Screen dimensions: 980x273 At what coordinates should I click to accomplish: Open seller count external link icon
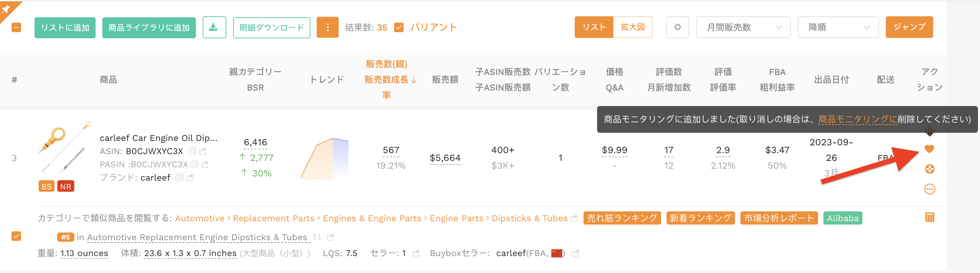[416, 253]
